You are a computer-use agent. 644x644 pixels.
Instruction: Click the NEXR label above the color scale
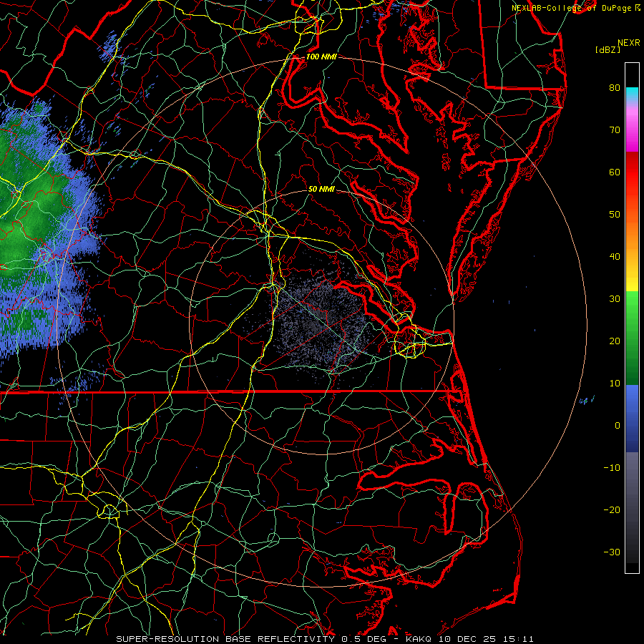[x=628, y=43]
